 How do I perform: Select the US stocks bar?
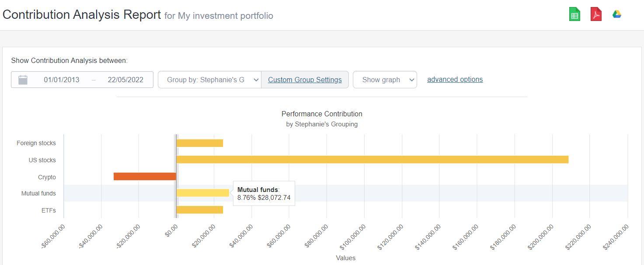pos(372,160)
